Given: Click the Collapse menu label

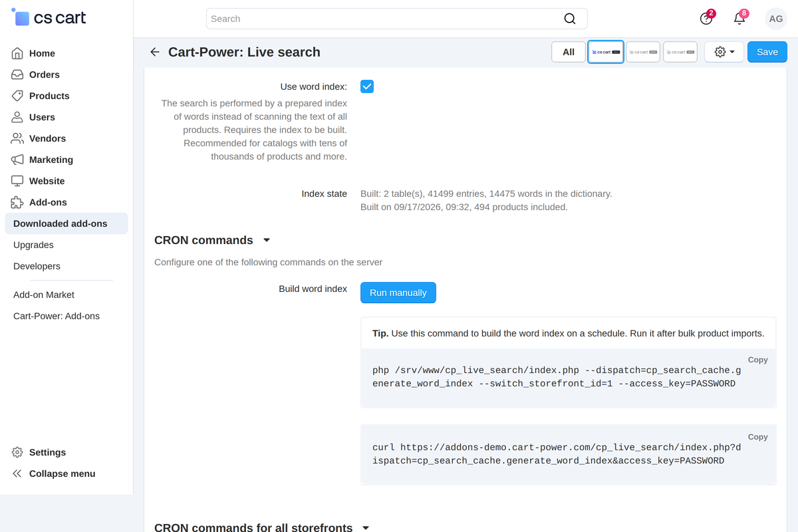Looking at the screenshot, I should pyautogui.click(x=63, y=473).
